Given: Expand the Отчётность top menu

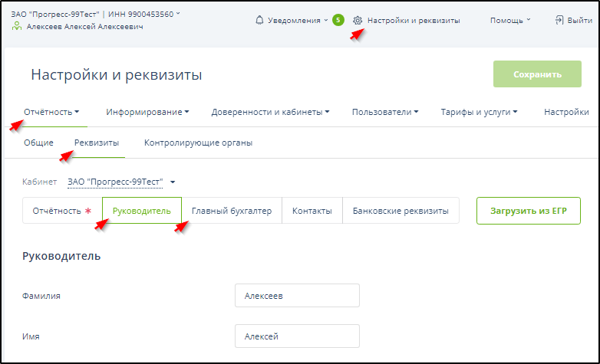Looking at the screenshot, I should tap(52, 112).
